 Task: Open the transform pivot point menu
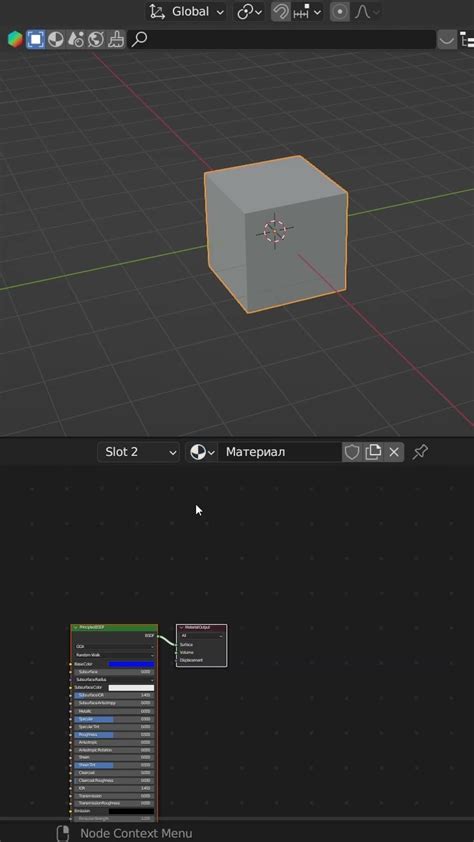tap(250, 12)
